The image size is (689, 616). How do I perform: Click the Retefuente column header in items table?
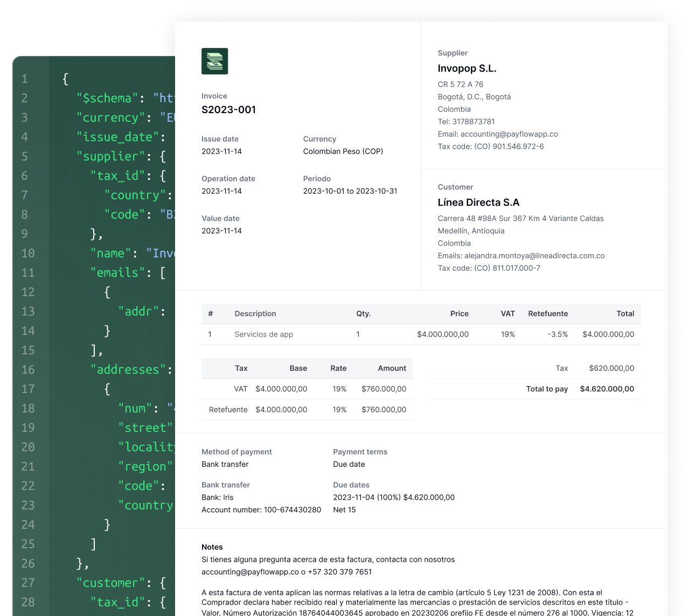548,314
